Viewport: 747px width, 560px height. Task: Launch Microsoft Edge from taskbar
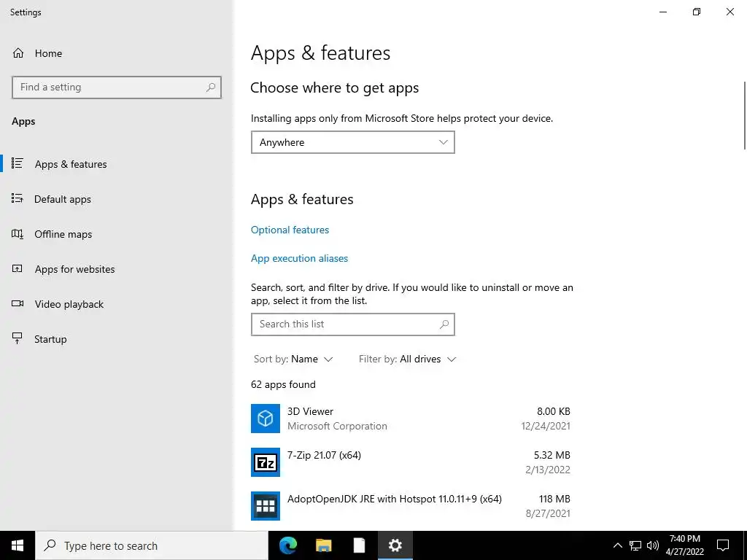tap(287, 545)
